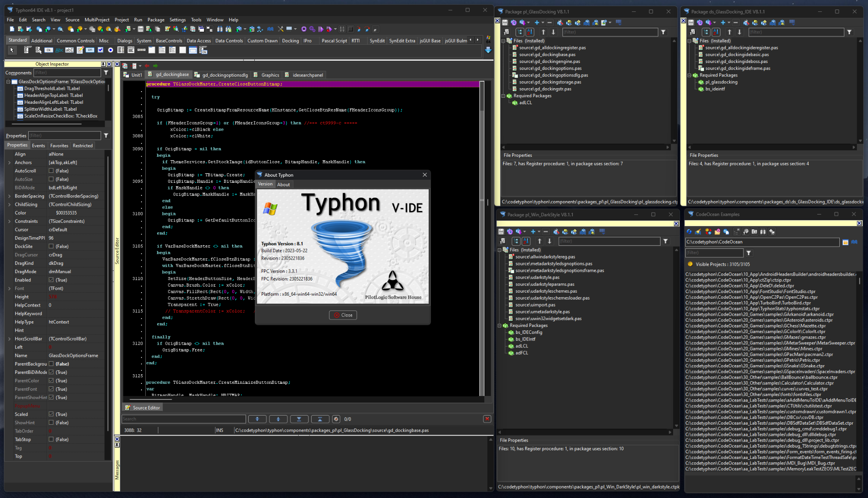Collapse GlassDockOptionsFrame in the component tree
The image size is (868, 498).
point(8,82)
